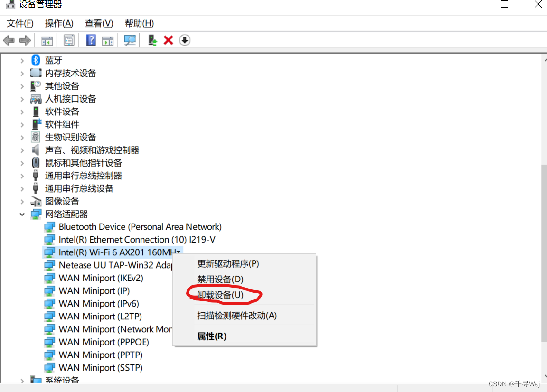The width and height of the screenshot is (547, 392).
Task: Select Netease UU TAP-Win32 Adapter entry
Action: (x=115, y=265)
